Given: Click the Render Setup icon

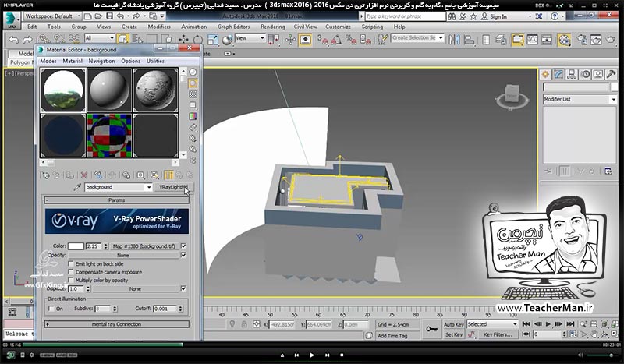Looking at the screenshot, I should (582, 40).
